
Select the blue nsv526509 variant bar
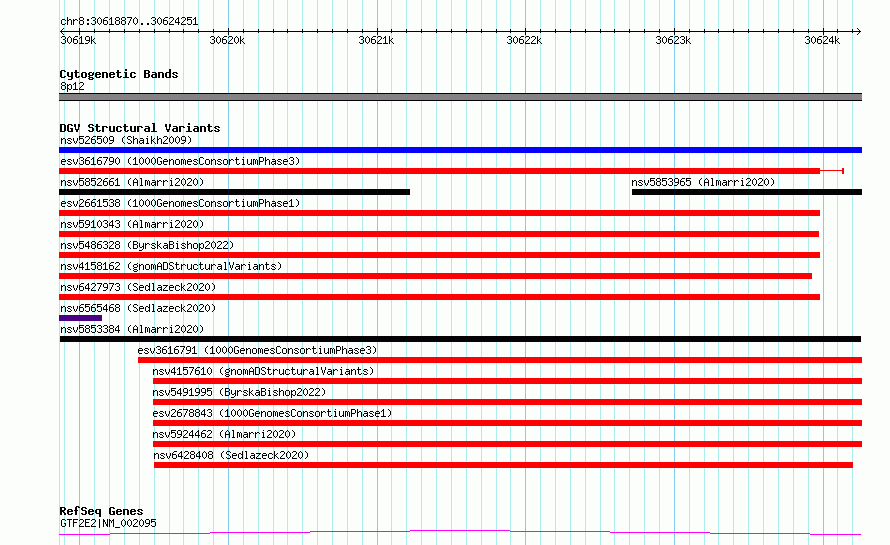460,150
